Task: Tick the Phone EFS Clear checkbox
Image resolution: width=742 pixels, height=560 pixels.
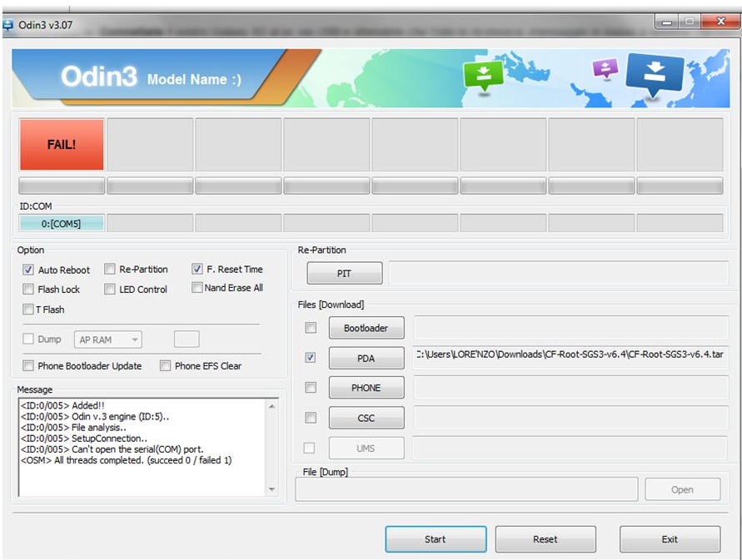Action: tap(165, 365)
